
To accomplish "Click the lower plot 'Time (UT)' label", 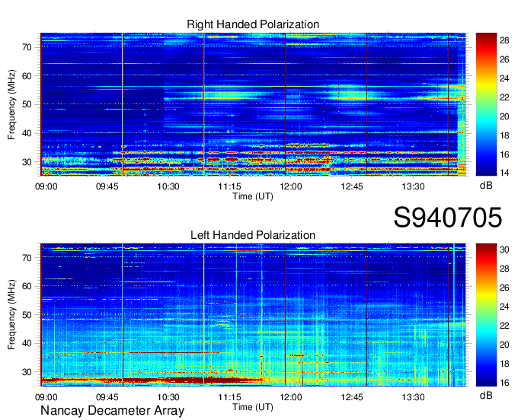I will point(253,407).
